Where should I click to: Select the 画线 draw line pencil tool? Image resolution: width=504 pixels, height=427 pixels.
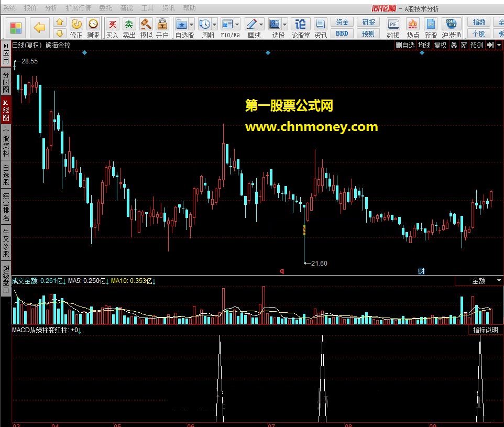251,25
